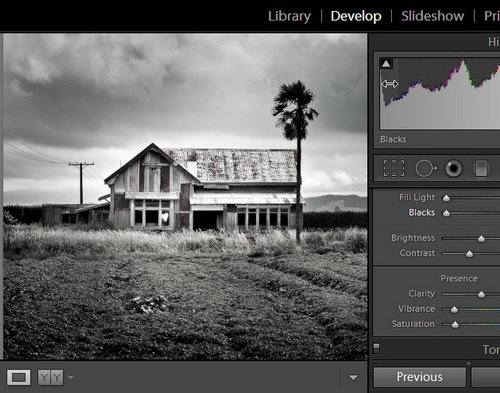
Task: Open the Slideshow module
Action: [x=433, y=16]
